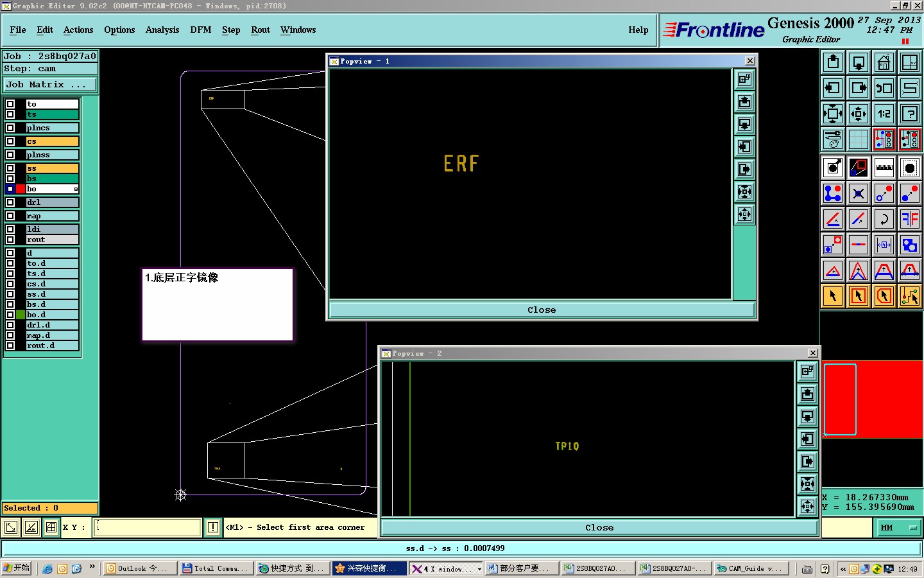
Task: Toggle the checkbox for layer drl
Action: [x=10, y=202]
